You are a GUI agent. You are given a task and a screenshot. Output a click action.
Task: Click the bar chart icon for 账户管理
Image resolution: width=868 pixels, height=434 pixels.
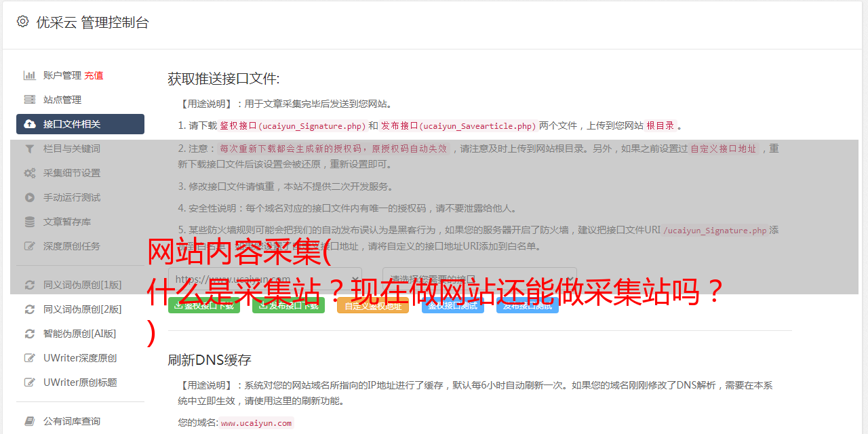[30, 75]
